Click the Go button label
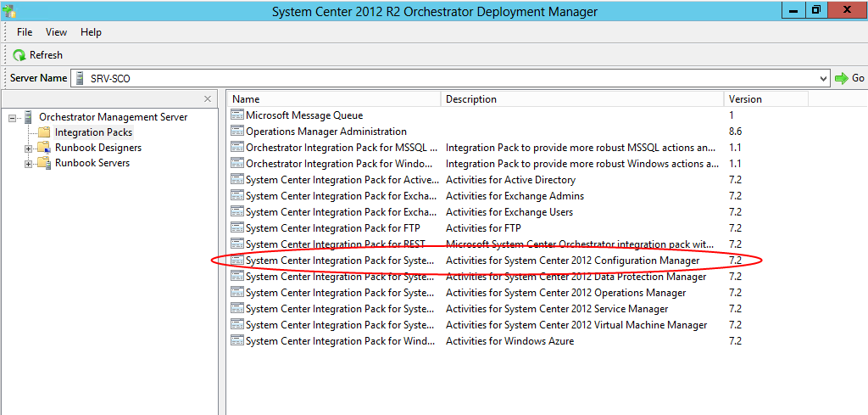 click(858, 78)
